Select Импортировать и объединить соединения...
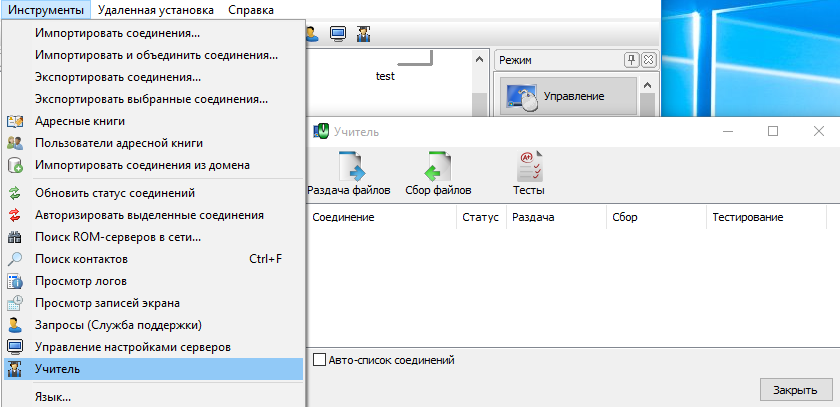The width and height of the screenshot is (840, 407). point(153,55)
